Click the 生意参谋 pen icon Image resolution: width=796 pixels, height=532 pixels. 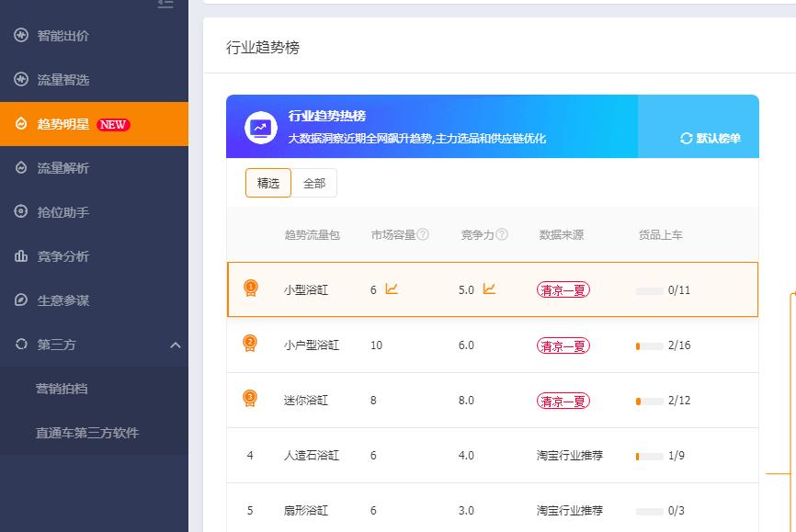point(21,300)
